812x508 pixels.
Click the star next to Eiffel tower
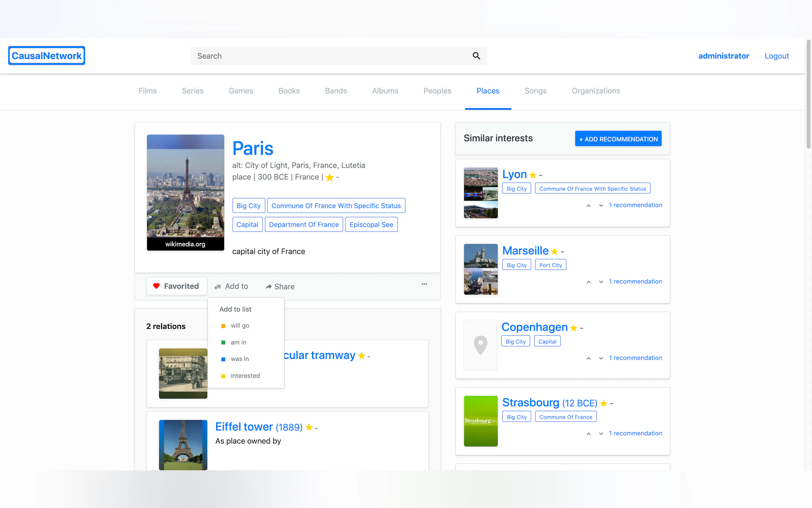[309, 427]
